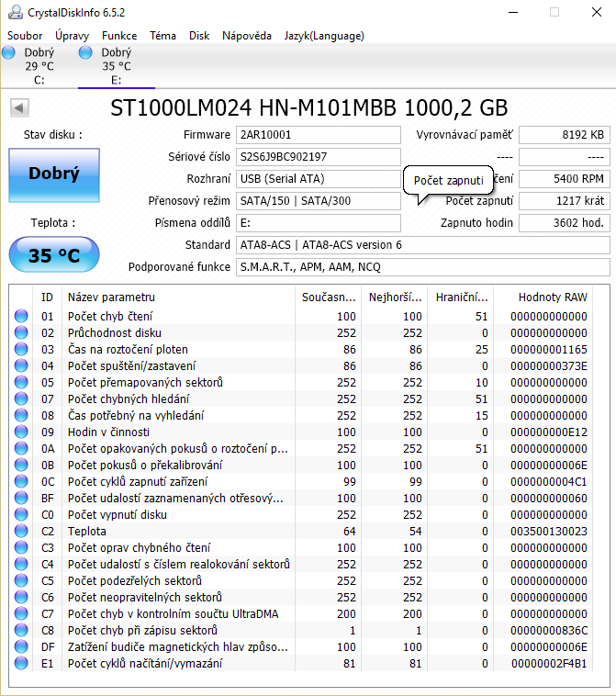
Task: Close the CrystalDiskInfo window
Action: 597,13
